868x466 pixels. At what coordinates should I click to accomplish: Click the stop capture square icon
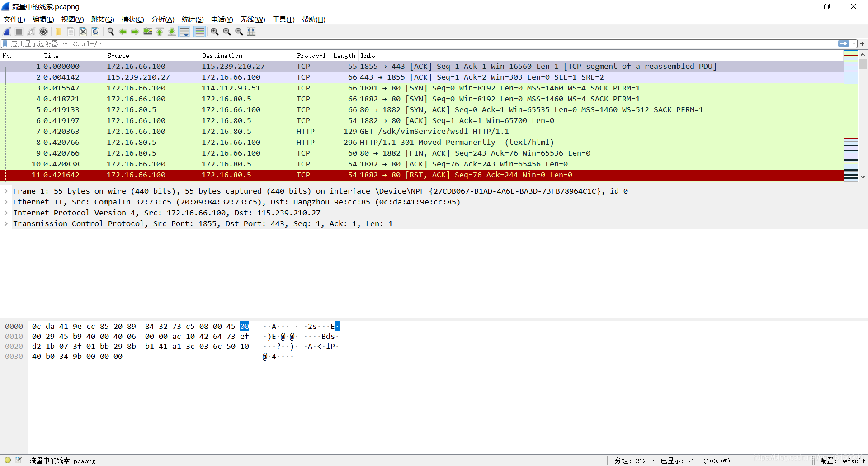click(x=19, y=32)
